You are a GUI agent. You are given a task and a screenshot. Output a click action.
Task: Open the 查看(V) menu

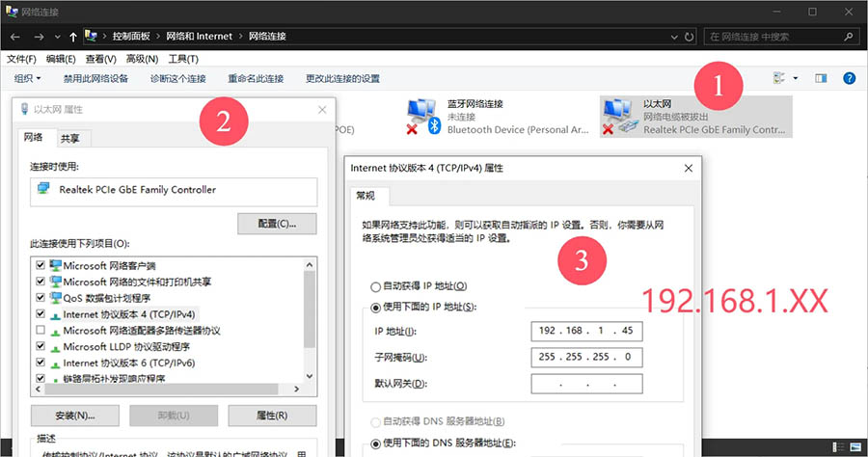pos(100,59)
